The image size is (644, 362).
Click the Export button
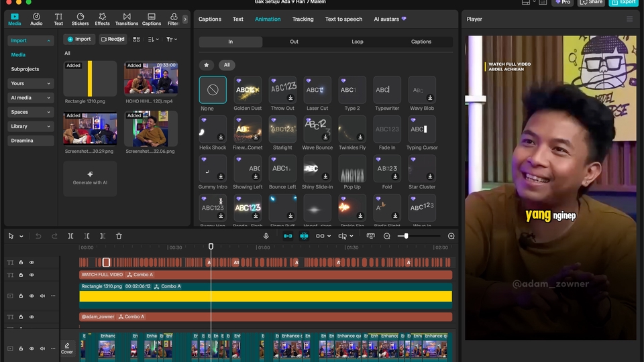point(623,2)
